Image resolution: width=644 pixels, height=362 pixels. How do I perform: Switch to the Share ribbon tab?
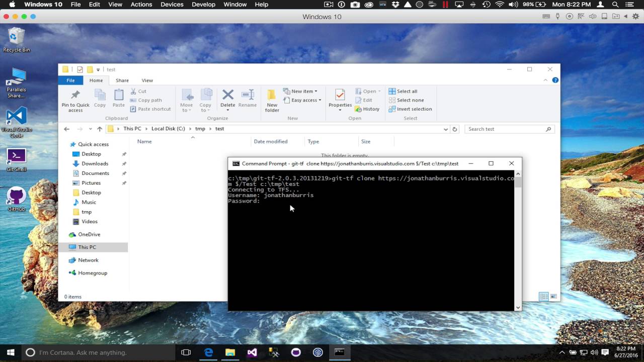coord(122,80)
